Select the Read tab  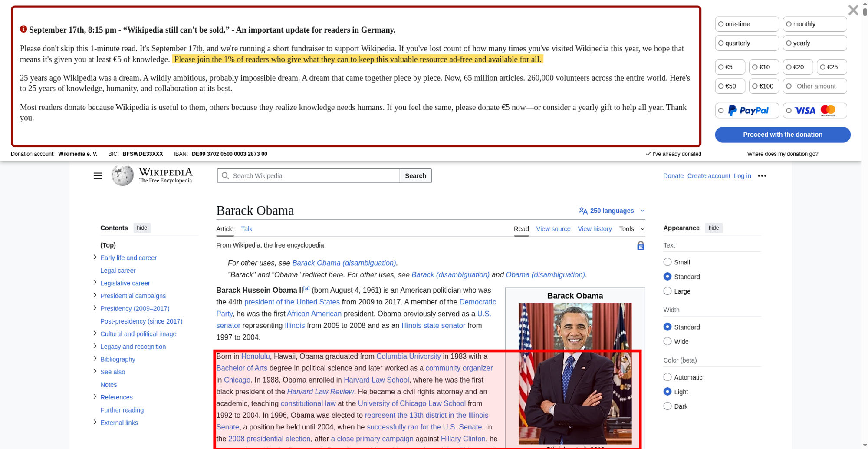[521, 229]
